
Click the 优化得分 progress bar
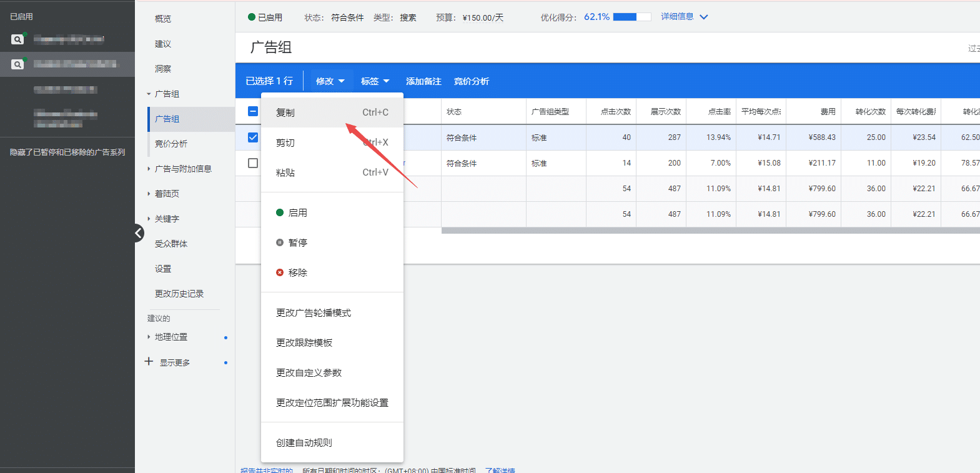click(x=632, y=17)
